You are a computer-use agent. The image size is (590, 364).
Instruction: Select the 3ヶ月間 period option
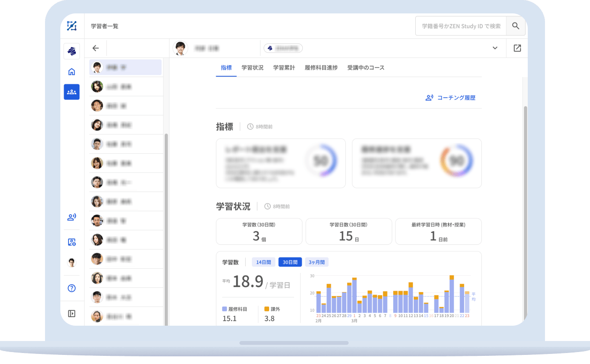[317, 262]
